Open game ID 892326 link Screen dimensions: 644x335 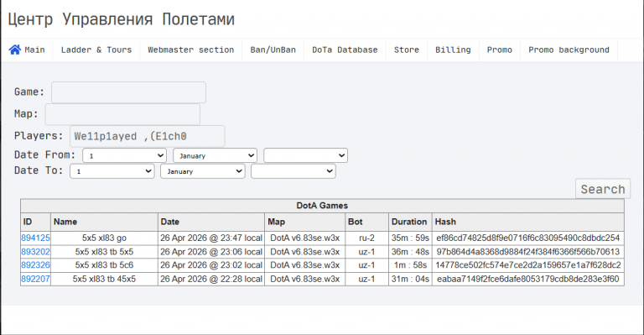pos(35,265)
